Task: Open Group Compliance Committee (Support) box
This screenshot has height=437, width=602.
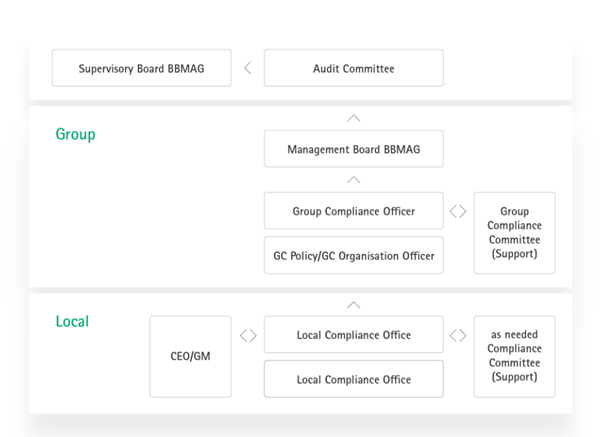Action: [514, 233]
